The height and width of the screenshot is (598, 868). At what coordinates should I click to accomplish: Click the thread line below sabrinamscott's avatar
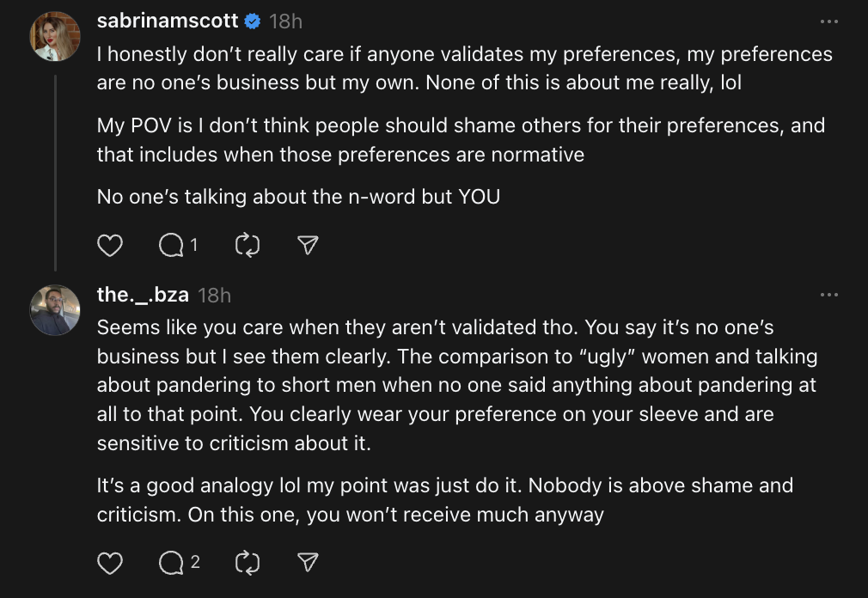tap(55, 172)
